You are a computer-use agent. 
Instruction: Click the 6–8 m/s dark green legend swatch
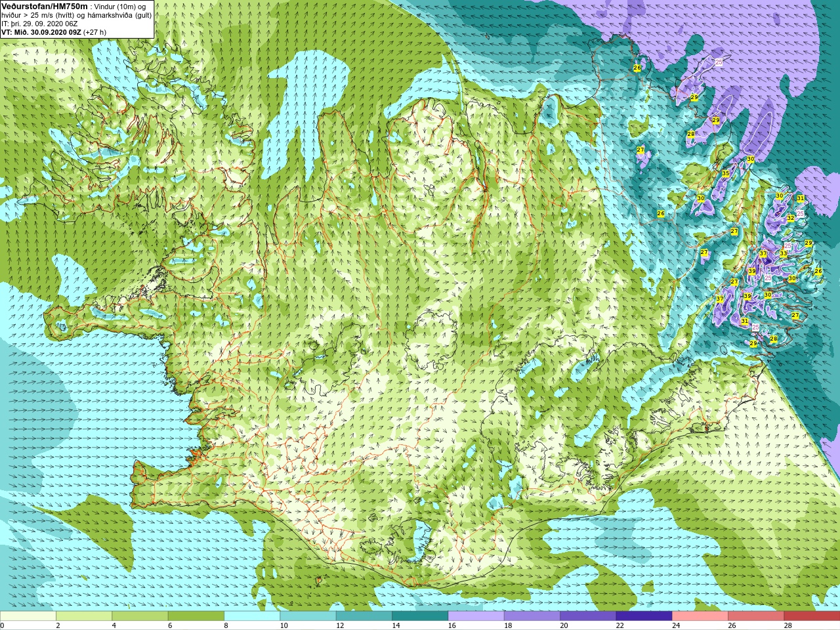coord(196,616)
